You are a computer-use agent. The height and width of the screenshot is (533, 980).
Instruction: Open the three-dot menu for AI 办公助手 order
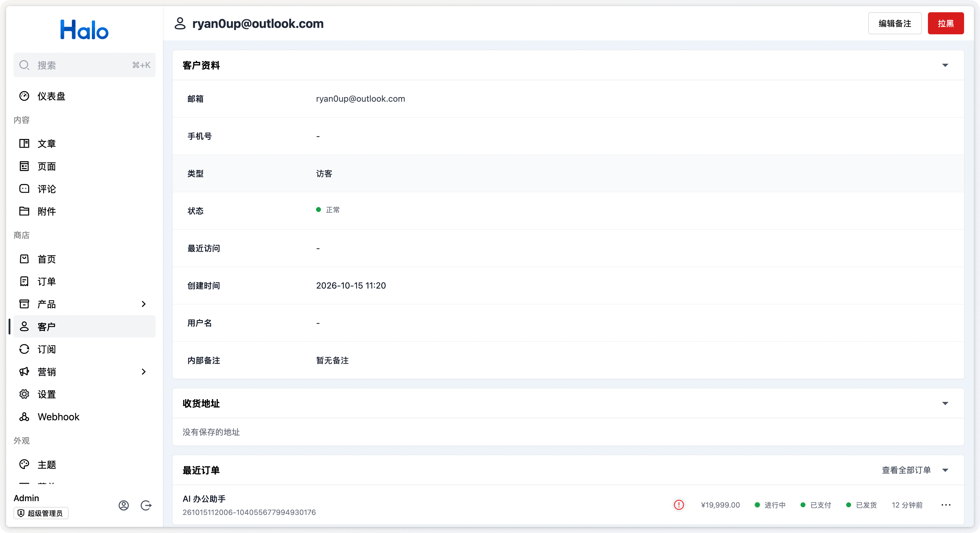[946, 505]
